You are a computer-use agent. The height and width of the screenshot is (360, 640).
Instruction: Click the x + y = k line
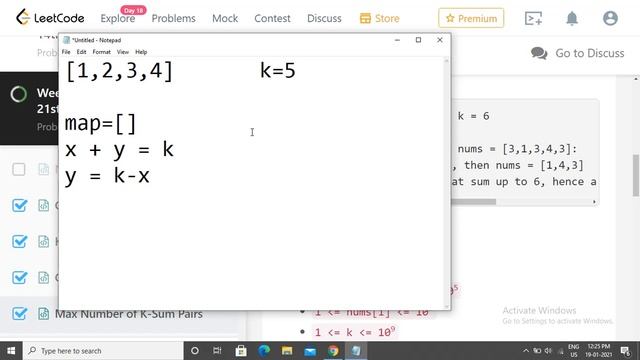119,150
